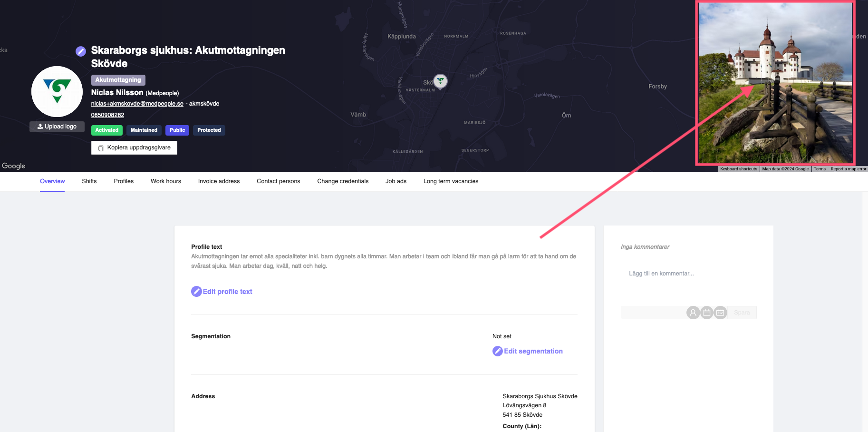Screen dimensions: 868x432
Task: Toggle the Maintained status badge
Action: click(144, 130)
